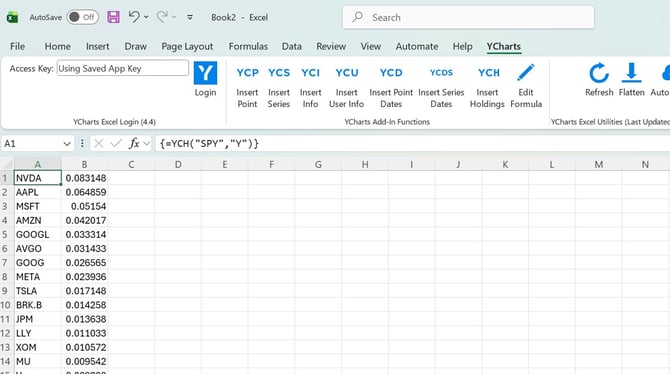The width and height of the screenshot is (670, 374).
Task: Save the workbook with the disk icon
Action: [113, 17]
